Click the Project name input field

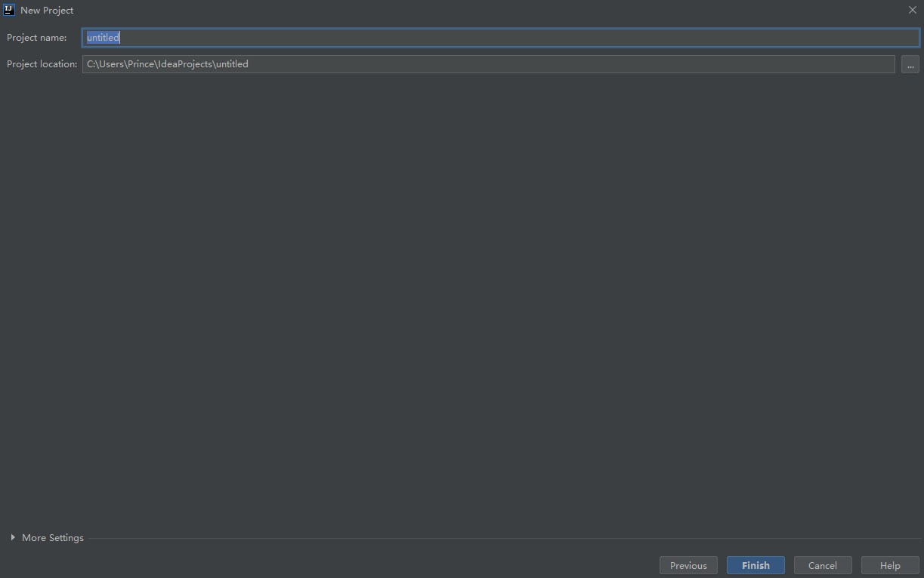tap(501, 38)
